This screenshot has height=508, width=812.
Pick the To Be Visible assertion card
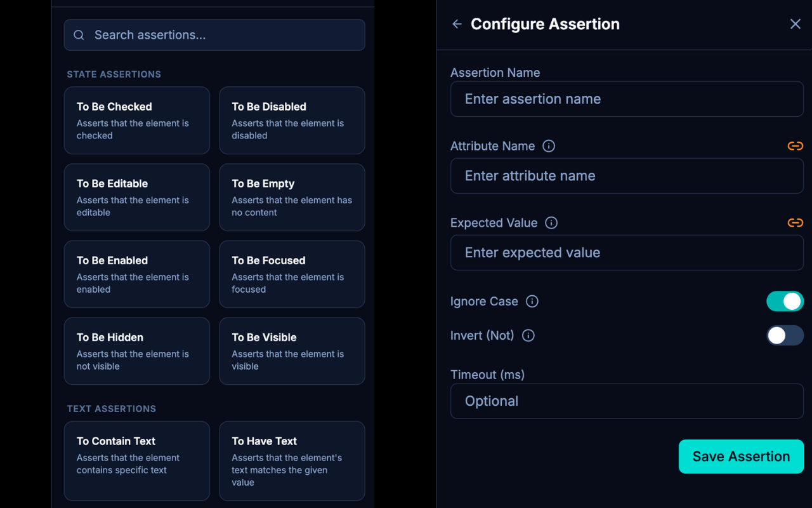click(x=292, y=351)
